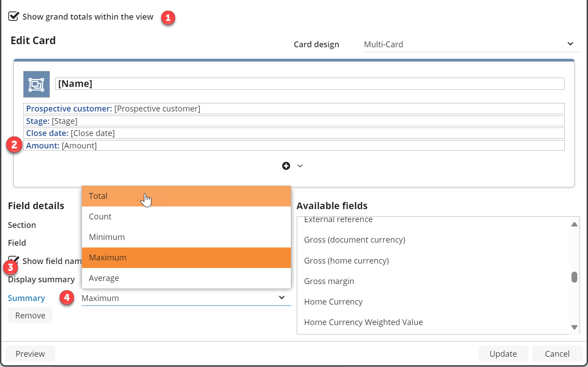Click the plus icon to add field
Screen dimensions: 588x367
[286, 166]
